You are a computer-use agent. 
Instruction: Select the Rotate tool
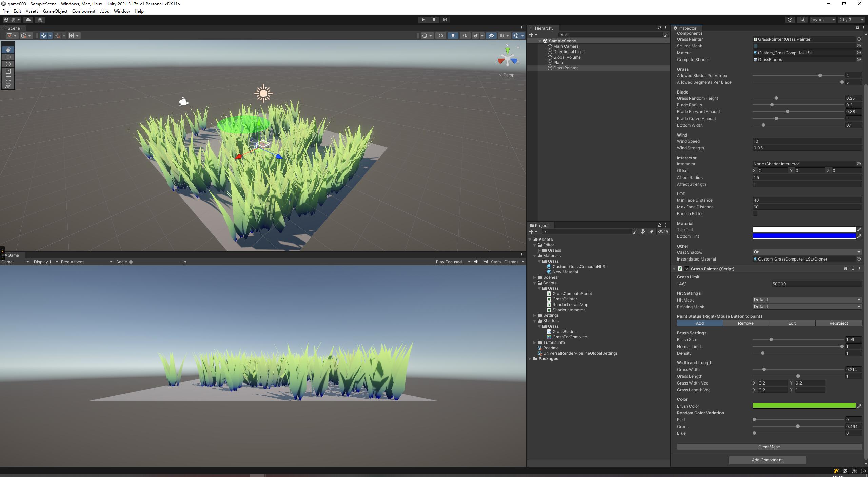[8, 64]
